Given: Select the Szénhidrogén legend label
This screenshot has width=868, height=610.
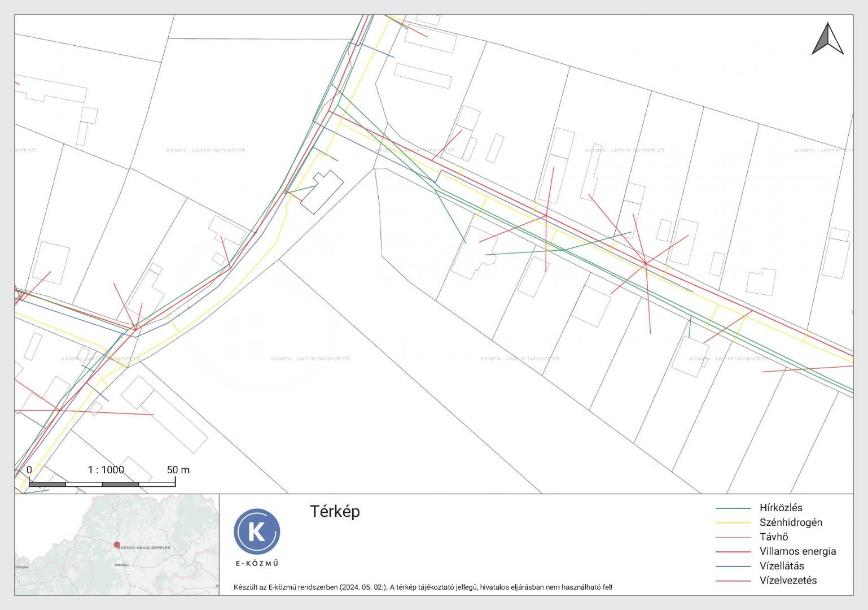Looking at the screenshot, I should [790, 522].
